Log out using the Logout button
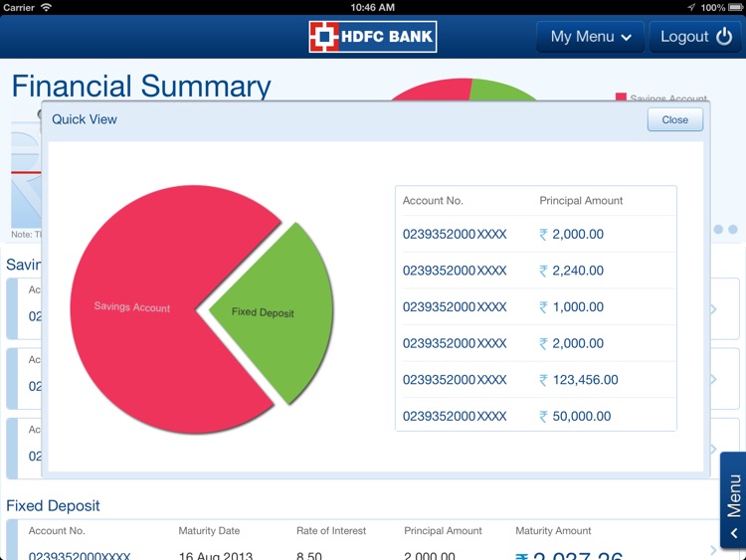The width and height of the screenshot is (746, 560). 695,37
